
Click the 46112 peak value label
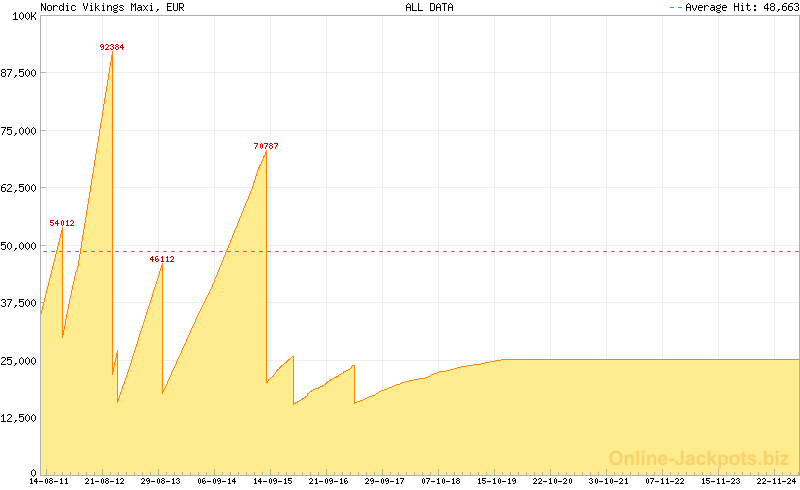click(x=162, y=259)
